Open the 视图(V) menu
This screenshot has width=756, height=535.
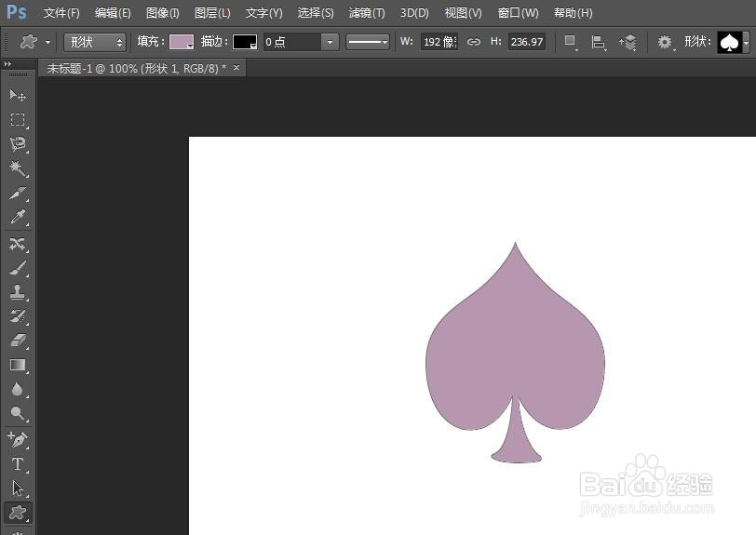tap(463, 13)
